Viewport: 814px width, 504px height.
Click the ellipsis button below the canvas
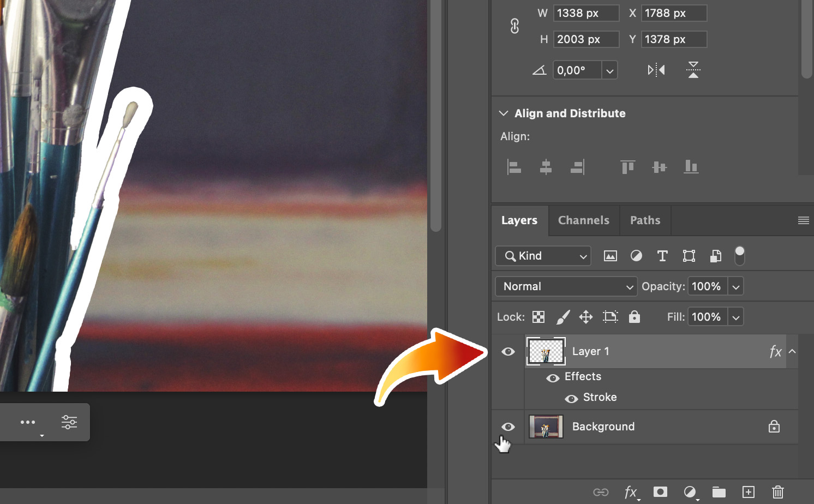tap(28, 422)
